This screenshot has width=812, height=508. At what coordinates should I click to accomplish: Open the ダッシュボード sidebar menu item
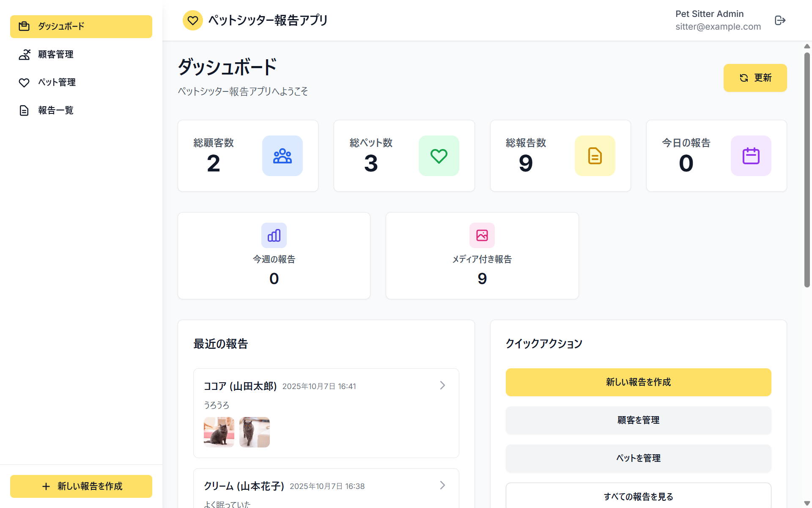click(x=81, y=26)
